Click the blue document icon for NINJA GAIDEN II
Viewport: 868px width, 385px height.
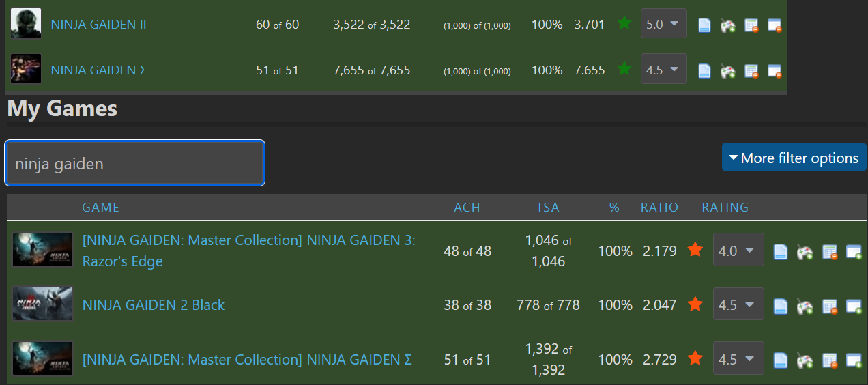[705, 25]
